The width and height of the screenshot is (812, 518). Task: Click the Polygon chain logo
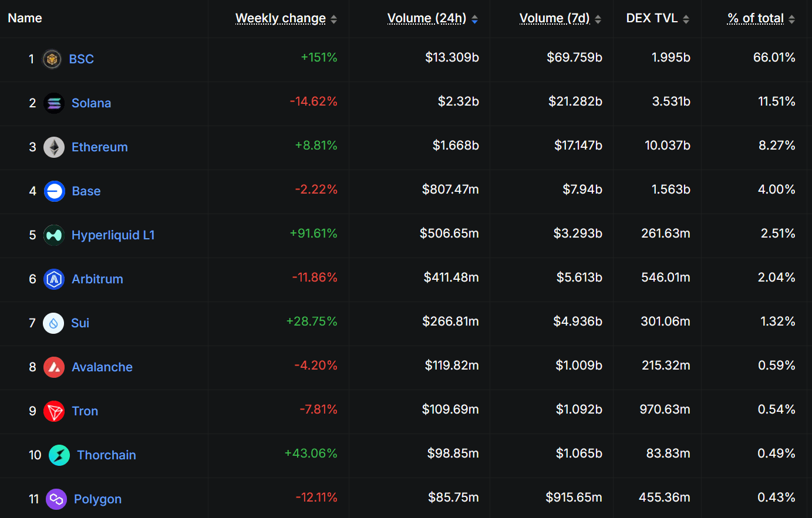[56, 499]
